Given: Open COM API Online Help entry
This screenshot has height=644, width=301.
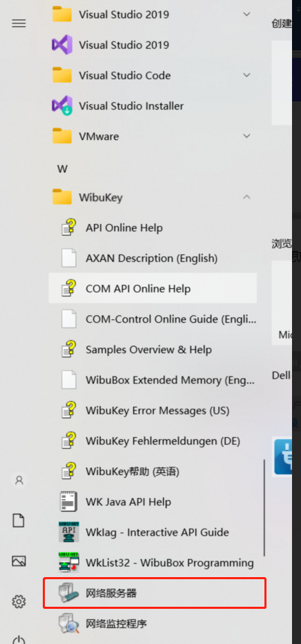Looking at the screenshot, I should tap(153, 288).
